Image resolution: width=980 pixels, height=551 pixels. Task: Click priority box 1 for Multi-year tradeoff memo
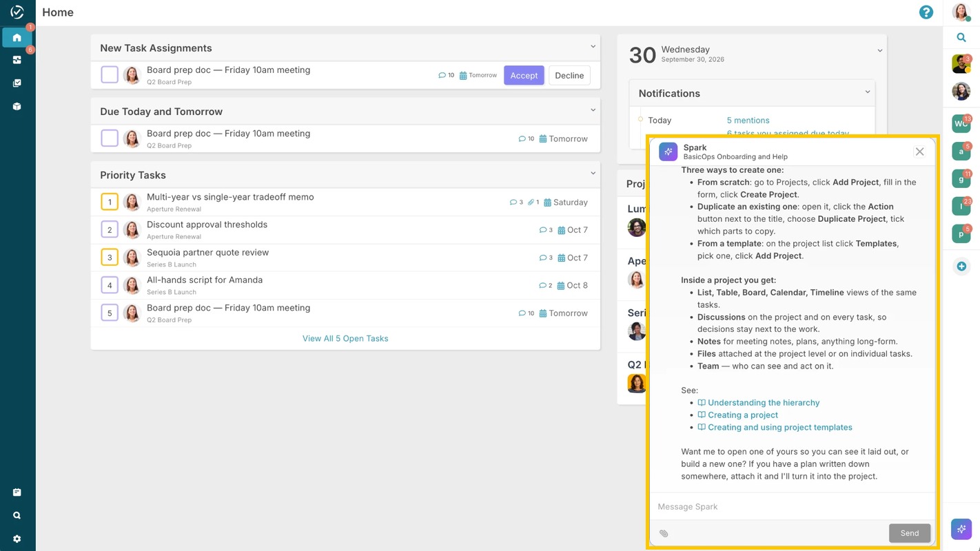click(x=110, y=202)
